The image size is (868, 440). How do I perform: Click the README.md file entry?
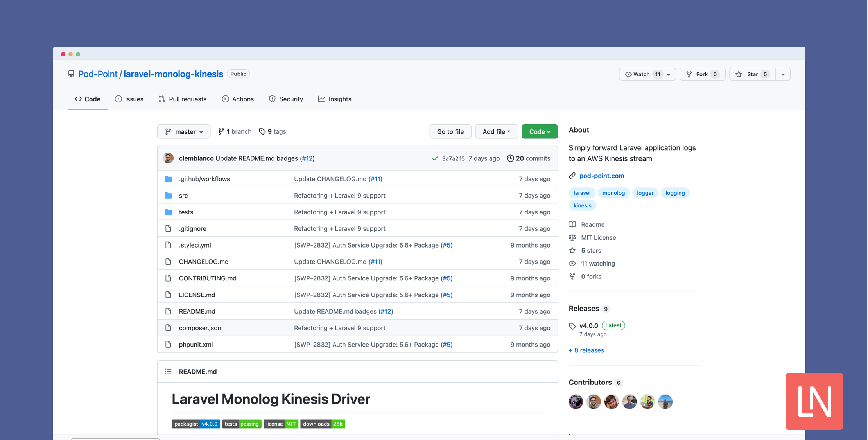coord(196,311)
